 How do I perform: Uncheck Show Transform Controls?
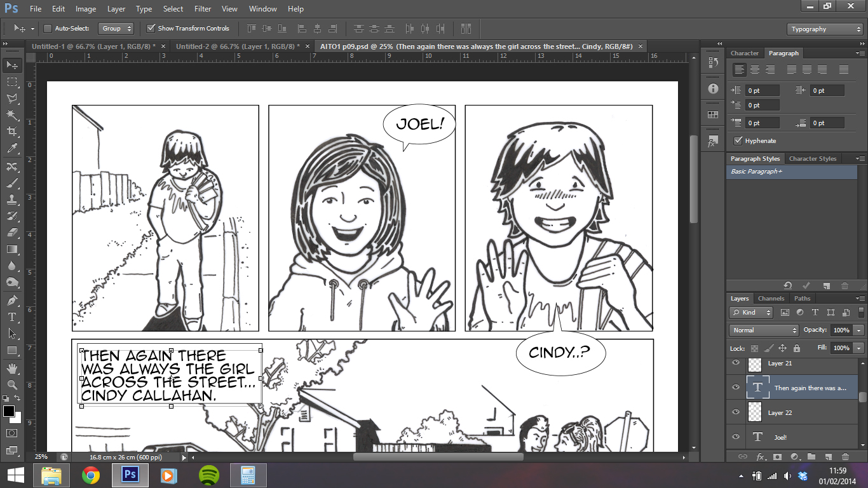click(151, 29)
